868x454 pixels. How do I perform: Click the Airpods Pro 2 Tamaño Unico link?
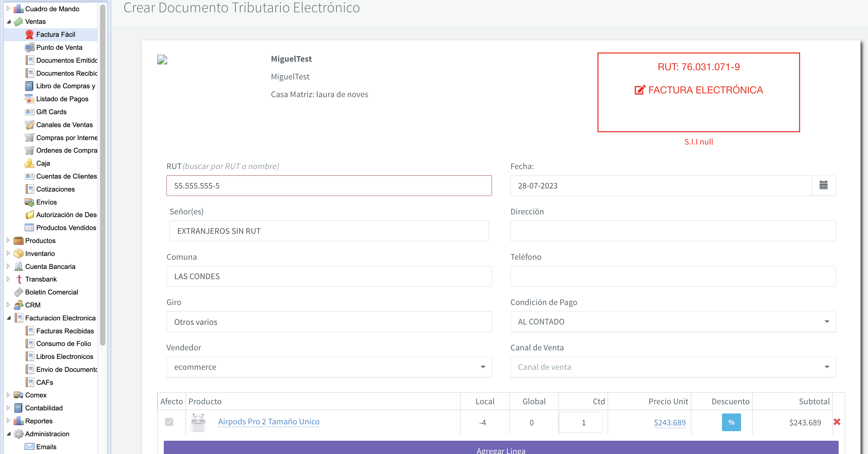click(269, 422)
